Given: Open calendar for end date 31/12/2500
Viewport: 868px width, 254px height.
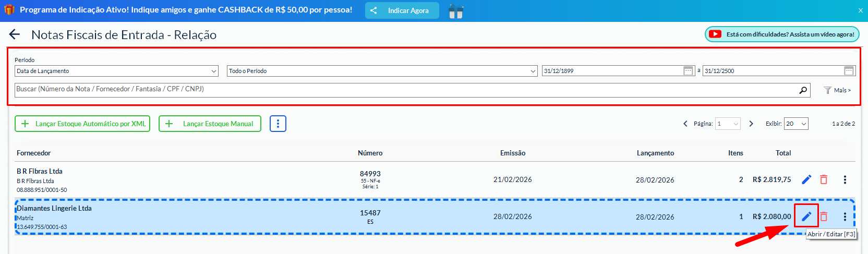Looking at the screenshot, I should point(849,71).
